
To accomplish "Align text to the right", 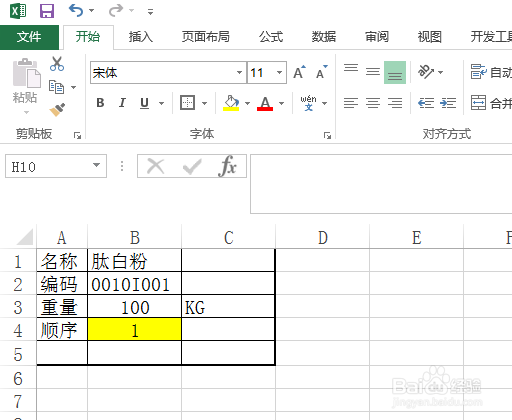I will click(x=395, y=103).
